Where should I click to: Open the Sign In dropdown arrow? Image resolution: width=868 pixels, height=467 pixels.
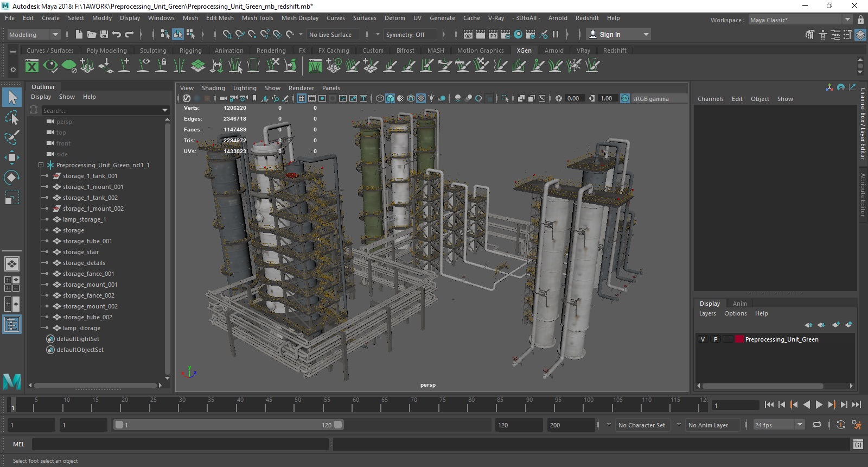click(x=646, y=34)
